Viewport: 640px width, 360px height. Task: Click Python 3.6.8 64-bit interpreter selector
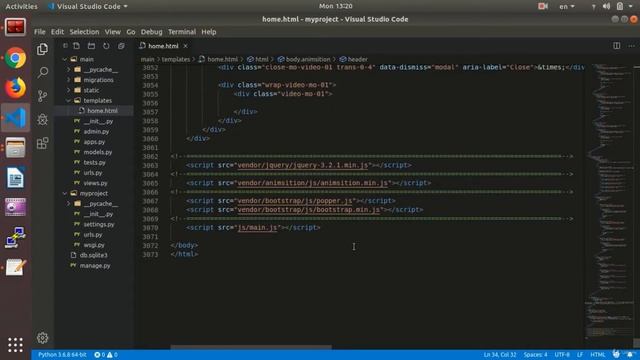point(62,355)
